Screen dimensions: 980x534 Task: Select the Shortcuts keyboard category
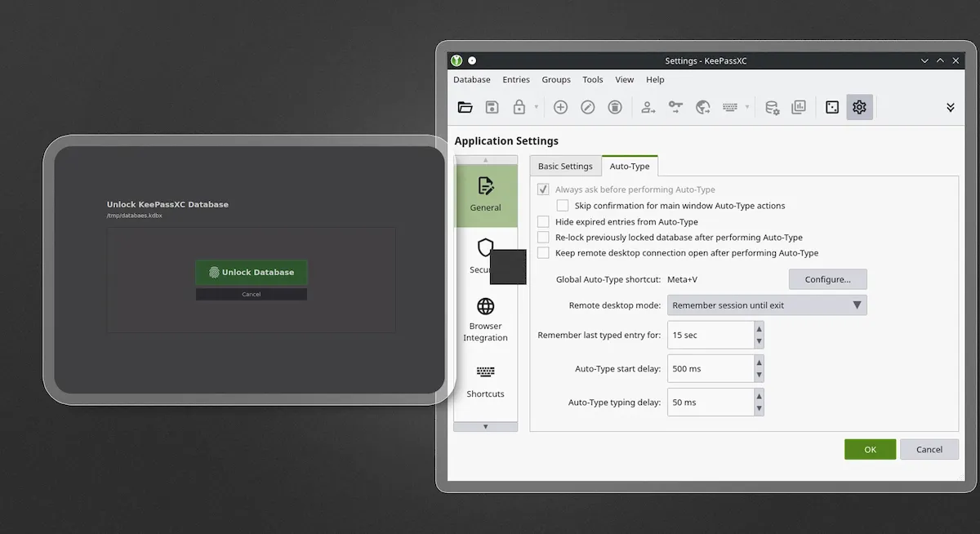pyautogui.click(x=486, y=381)
